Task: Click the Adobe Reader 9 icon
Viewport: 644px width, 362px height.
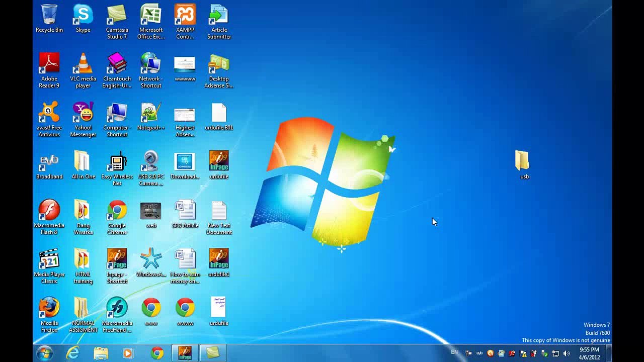Action: coord(49,70)
